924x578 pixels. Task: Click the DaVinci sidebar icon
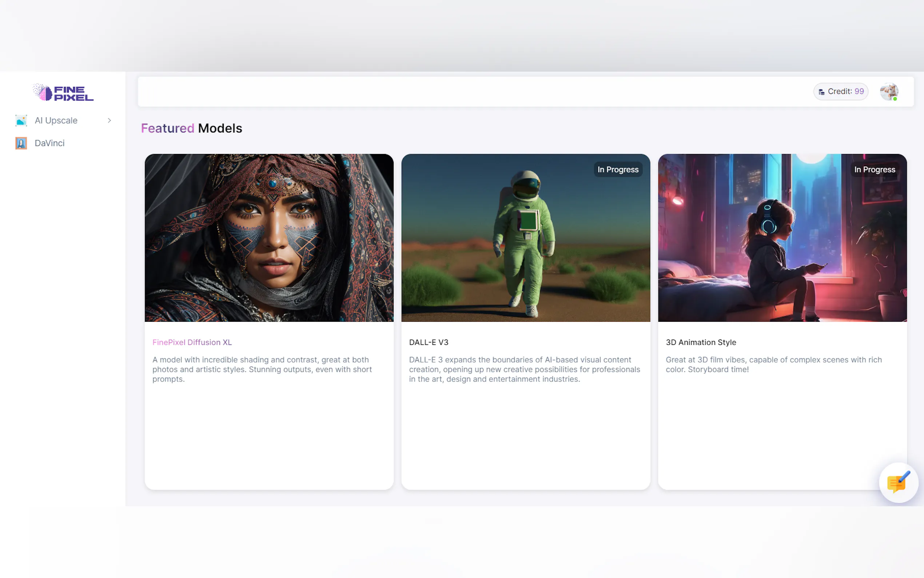[21, 143]
